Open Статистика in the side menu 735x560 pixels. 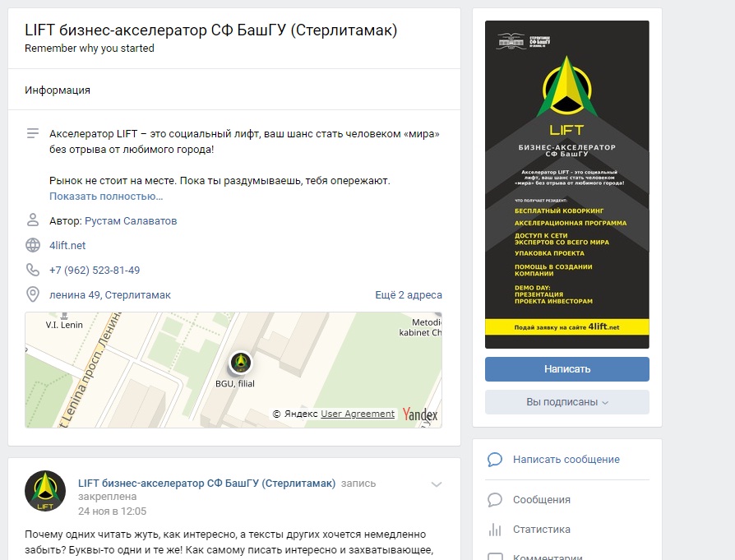[541, 529]
